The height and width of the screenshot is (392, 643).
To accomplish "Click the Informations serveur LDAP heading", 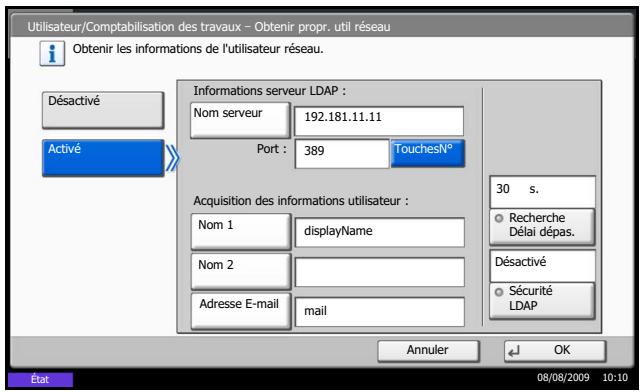I will coord(269,91).
